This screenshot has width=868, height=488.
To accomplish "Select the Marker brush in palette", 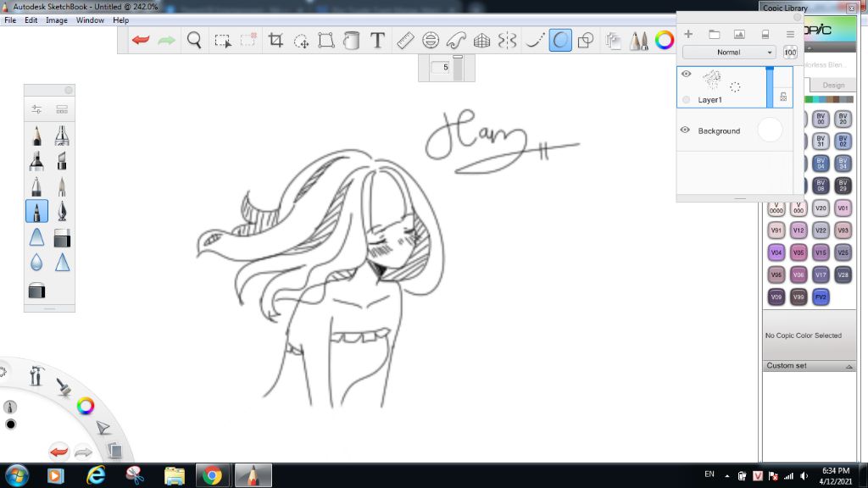I will (x=36, y=161).
